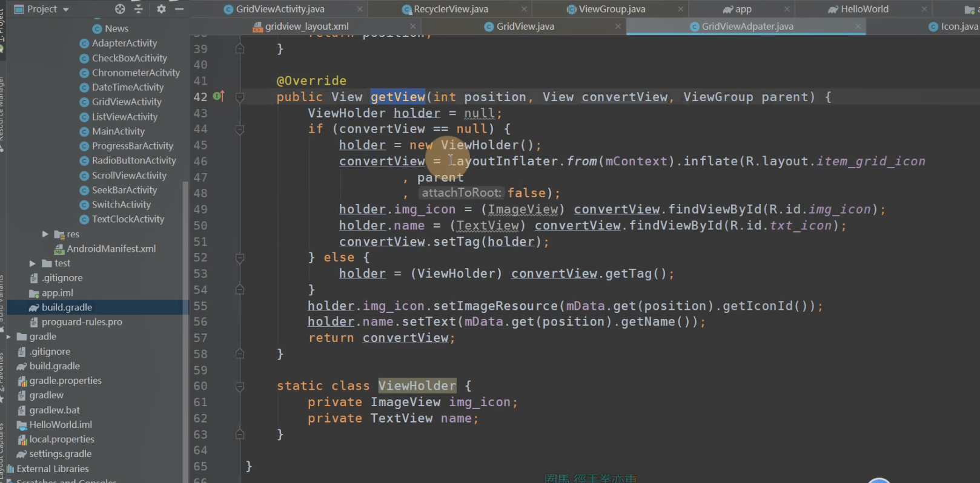
Task: Select TextClockActivity in project tree
Action: (122, 219)
